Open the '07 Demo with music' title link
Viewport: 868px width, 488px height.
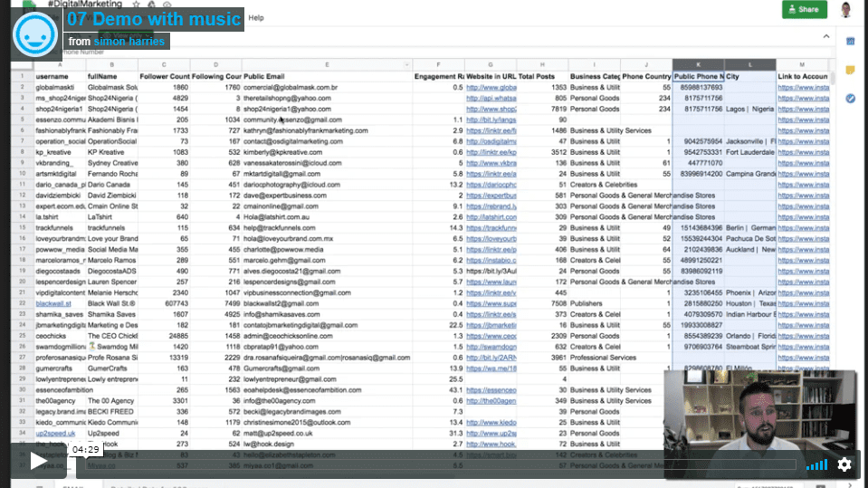(154, 19)
